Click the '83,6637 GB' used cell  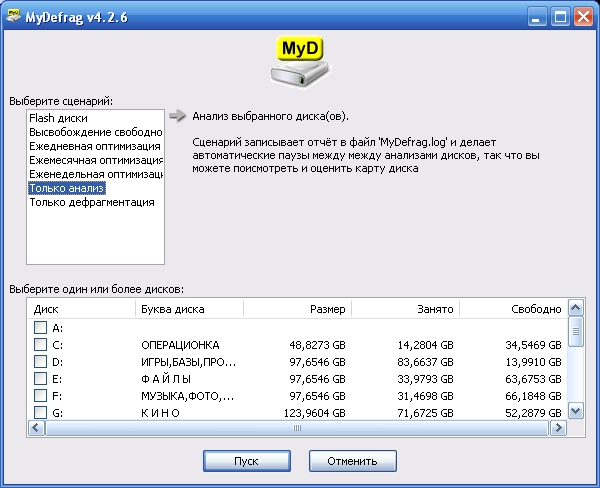click(x=425, y=362)
